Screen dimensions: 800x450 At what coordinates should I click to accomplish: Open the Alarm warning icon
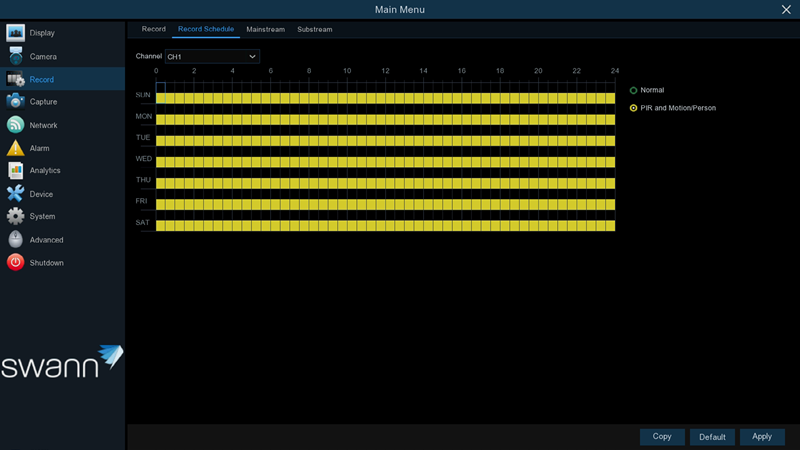click(16, 148)
